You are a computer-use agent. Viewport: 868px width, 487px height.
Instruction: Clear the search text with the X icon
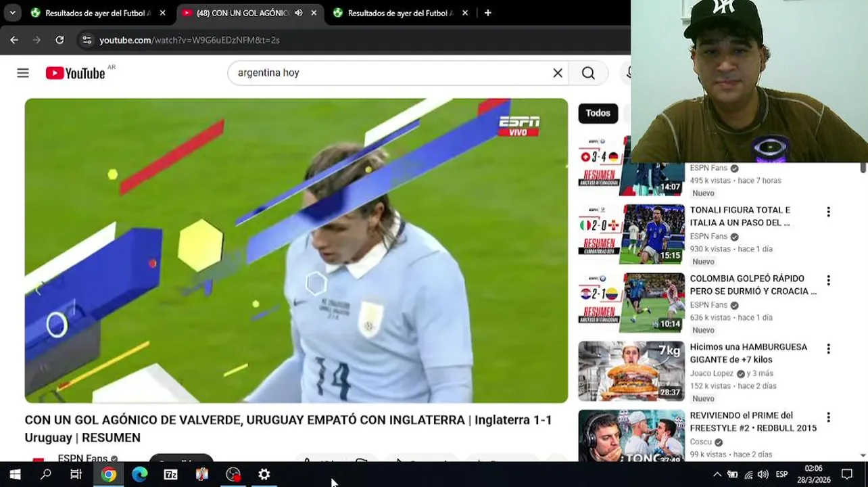(x=558, y=73)
